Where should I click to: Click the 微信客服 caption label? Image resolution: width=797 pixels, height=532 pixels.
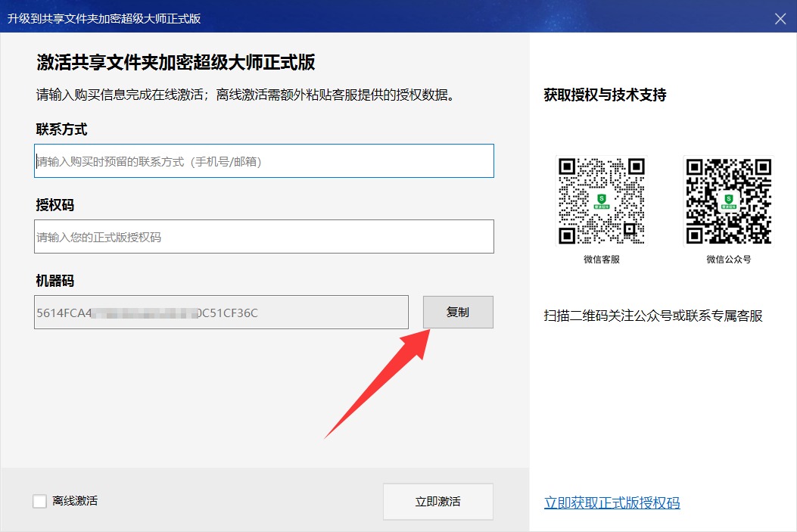click(x=601, y=259)
